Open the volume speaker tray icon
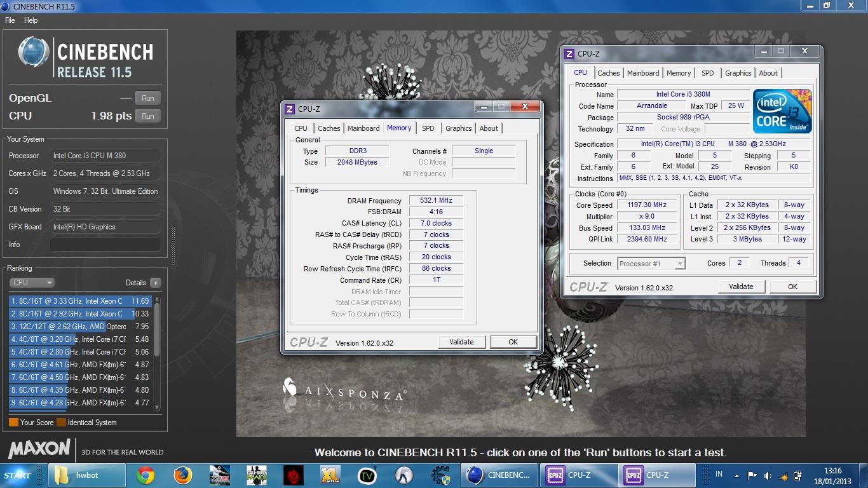The height and width of the screenshot is (488, 868). (768, 475)
